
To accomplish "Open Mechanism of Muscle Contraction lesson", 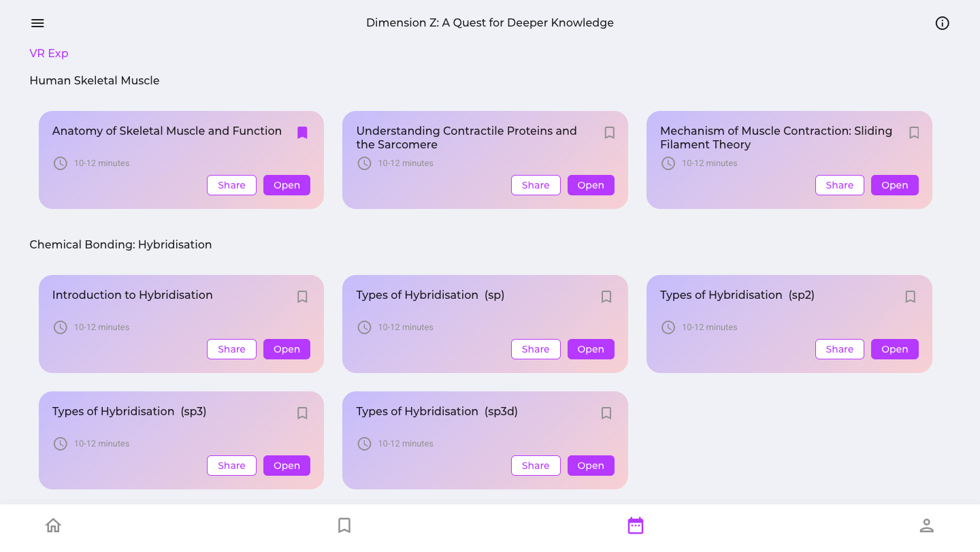I will (895, 185).
